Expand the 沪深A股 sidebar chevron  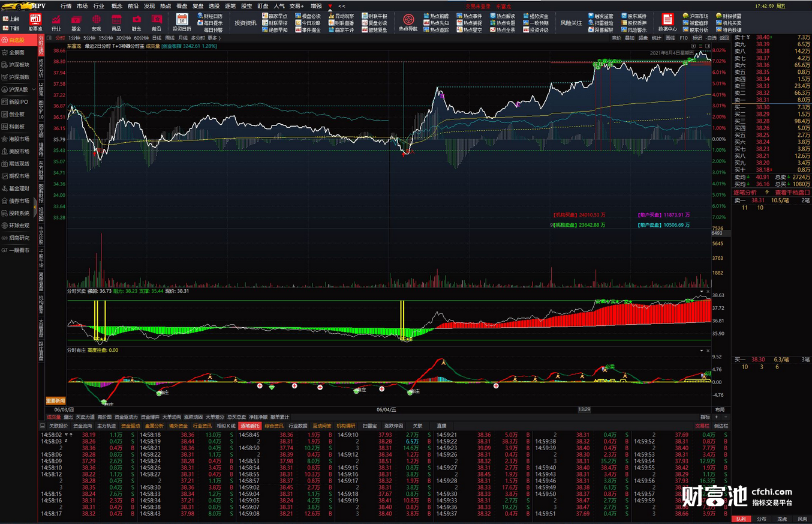[x=32, y=89]
